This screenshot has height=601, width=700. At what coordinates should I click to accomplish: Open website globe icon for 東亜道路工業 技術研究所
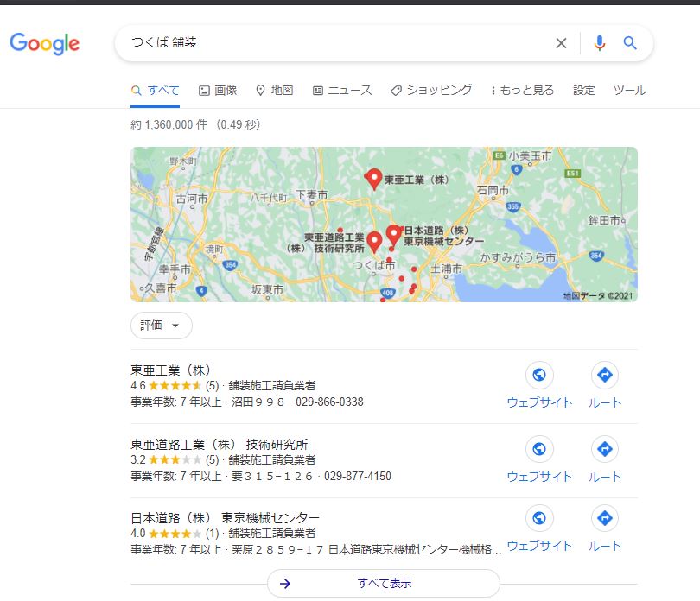539,449
